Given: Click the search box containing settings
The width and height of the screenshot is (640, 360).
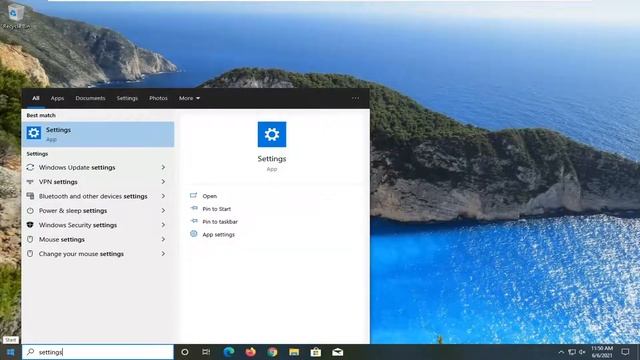Looking at the screenshot, I should click(98, 352).
